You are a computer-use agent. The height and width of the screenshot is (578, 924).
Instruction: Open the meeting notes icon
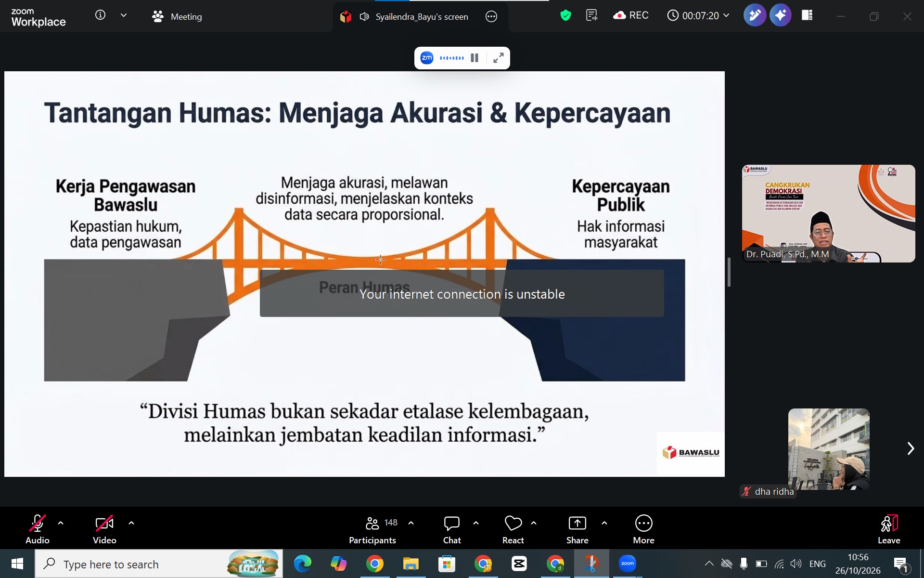591,15
